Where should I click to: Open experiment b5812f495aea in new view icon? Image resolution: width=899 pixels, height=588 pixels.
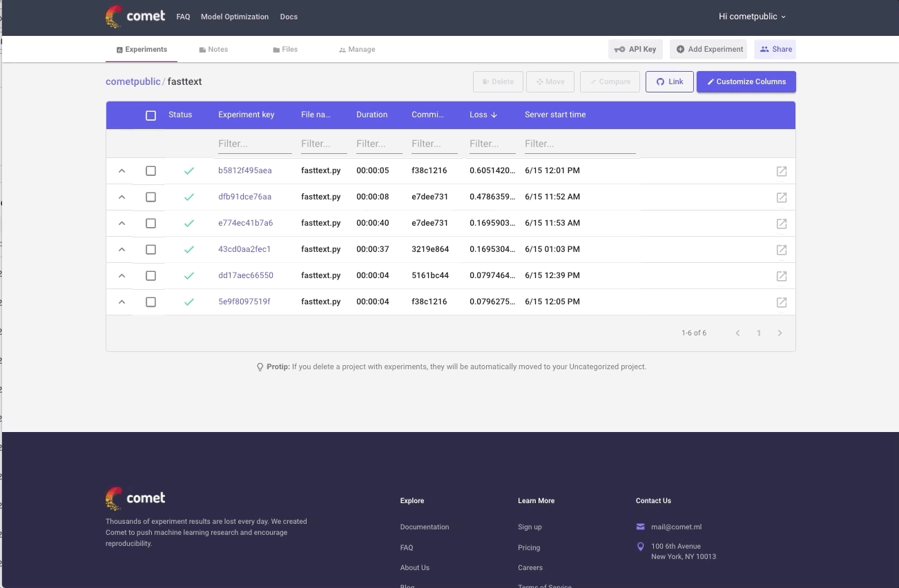782,171
